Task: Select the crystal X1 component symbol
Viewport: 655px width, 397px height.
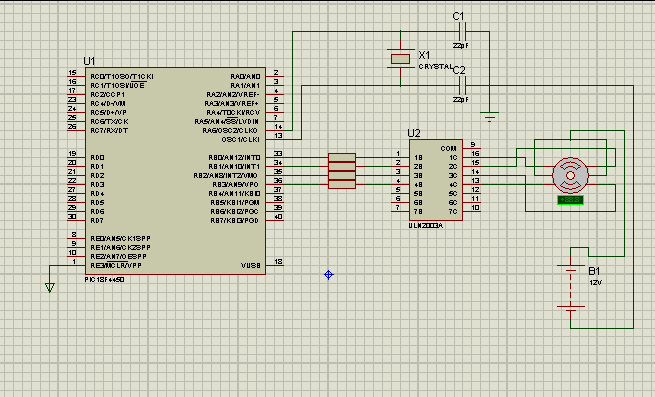Action: tap(400, 59)
